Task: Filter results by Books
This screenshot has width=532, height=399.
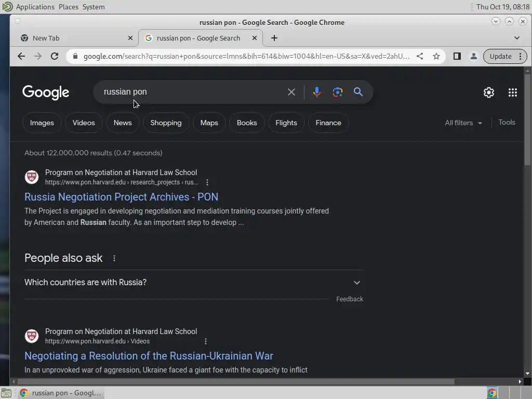Action: (x=247, y=123)
